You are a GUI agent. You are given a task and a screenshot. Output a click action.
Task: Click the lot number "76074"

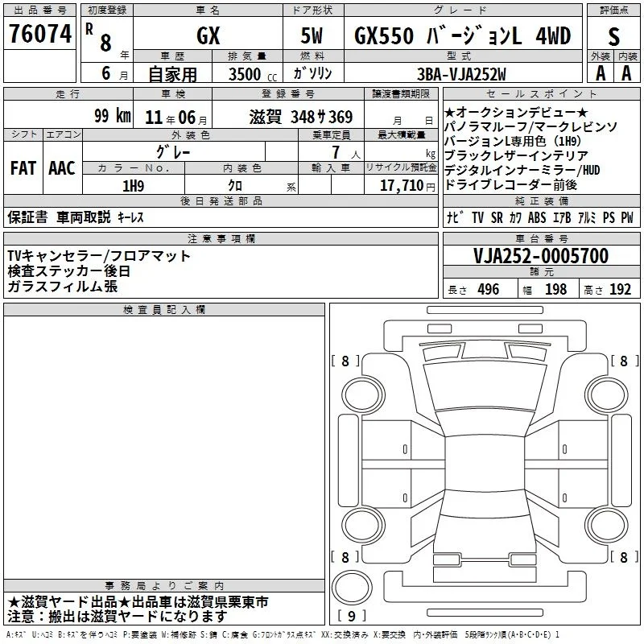pyautogui.click(x=39, y=34)
